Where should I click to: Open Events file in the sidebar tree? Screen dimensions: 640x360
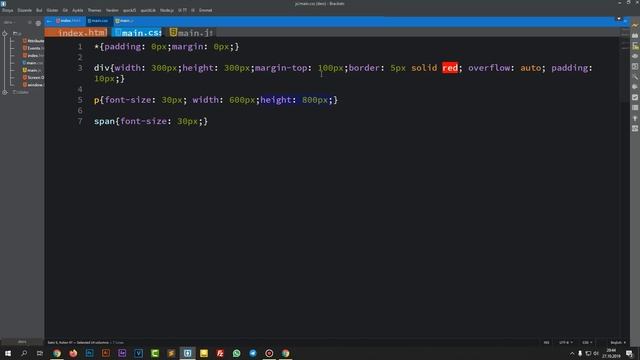[33, 48]
